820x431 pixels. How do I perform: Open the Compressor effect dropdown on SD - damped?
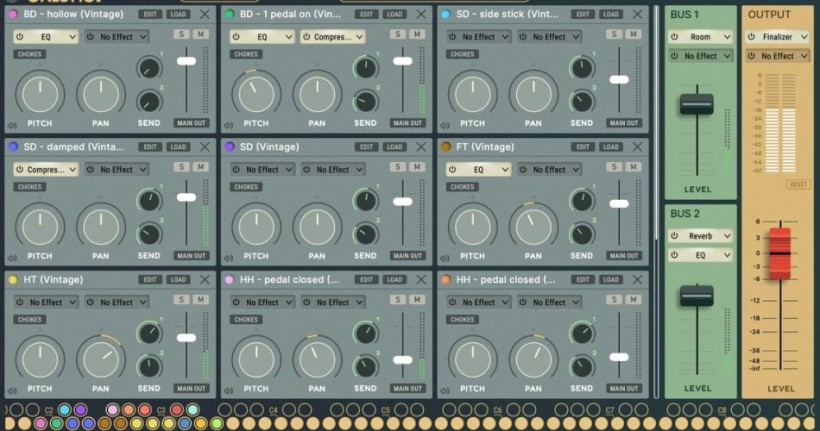pos(46,170)
